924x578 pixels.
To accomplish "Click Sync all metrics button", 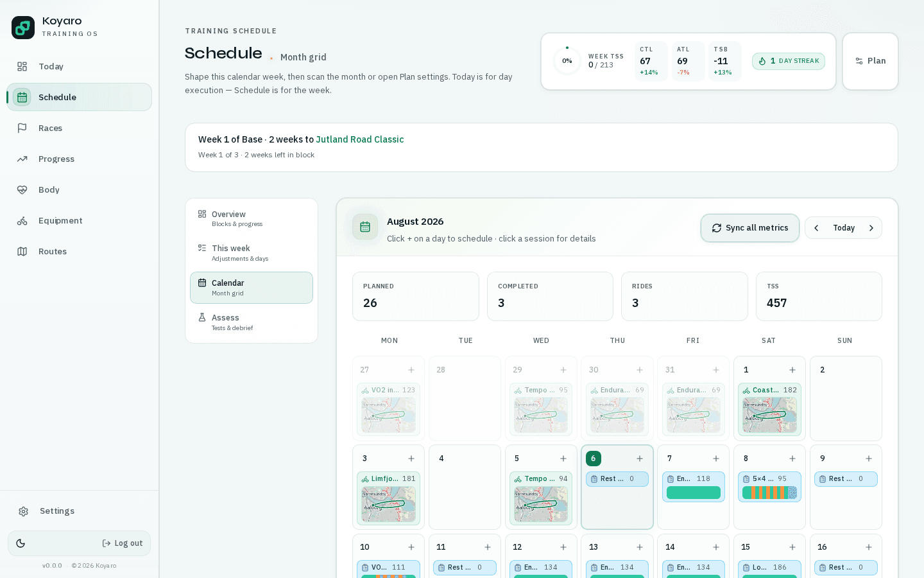I will click(750, 228).
